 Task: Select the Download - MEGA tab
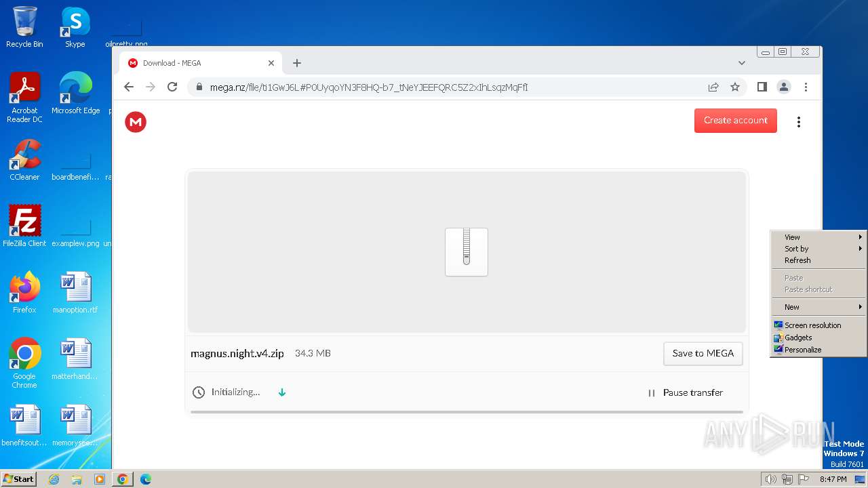tap(200, 63)
